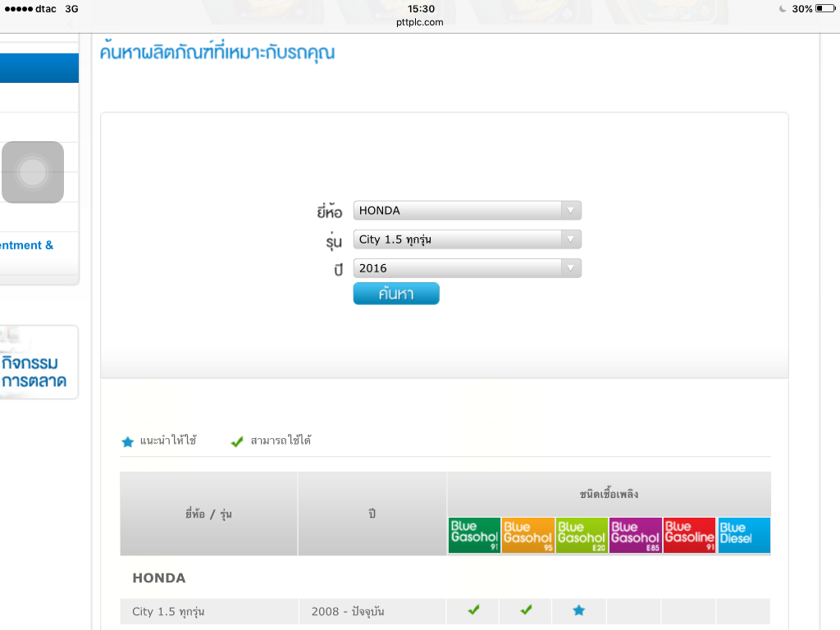
Task: Click the 2008 - ปัจจุบัน year cell
Action: [x=372, y=611]
